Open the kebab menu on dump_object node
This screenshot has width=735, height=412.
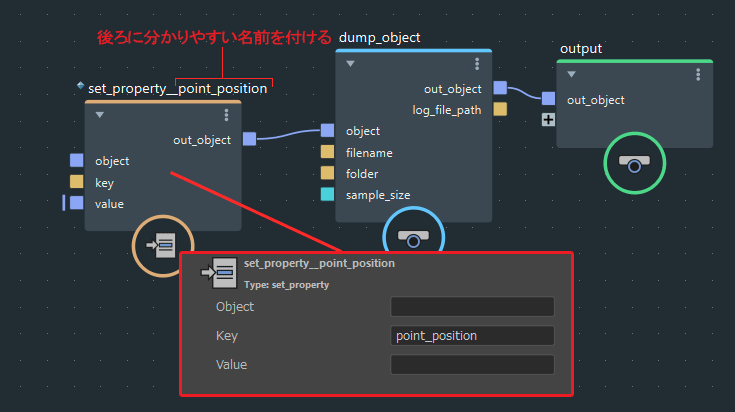coord(477,64)
